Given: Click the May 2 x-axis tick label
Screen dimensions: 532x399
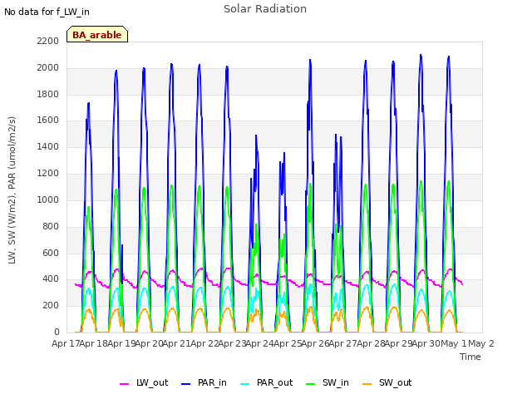Looking at the screenshot, I should click(x=481, y=343).
